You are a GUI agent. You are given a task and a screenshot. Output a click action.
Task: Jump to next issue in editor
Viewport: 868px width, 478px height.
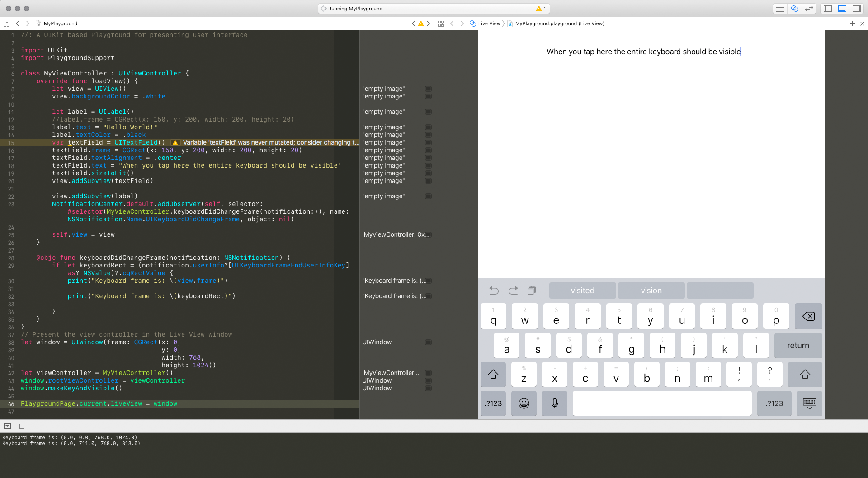pyautogui.click(x=429, y=23)
